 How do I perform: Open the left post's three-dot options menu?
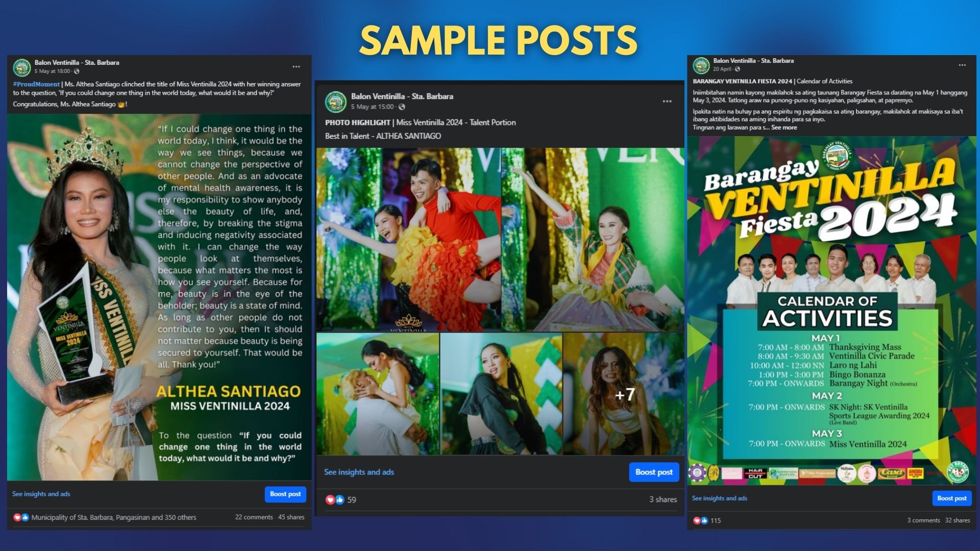pyautogui.click(x=296, y=67)
